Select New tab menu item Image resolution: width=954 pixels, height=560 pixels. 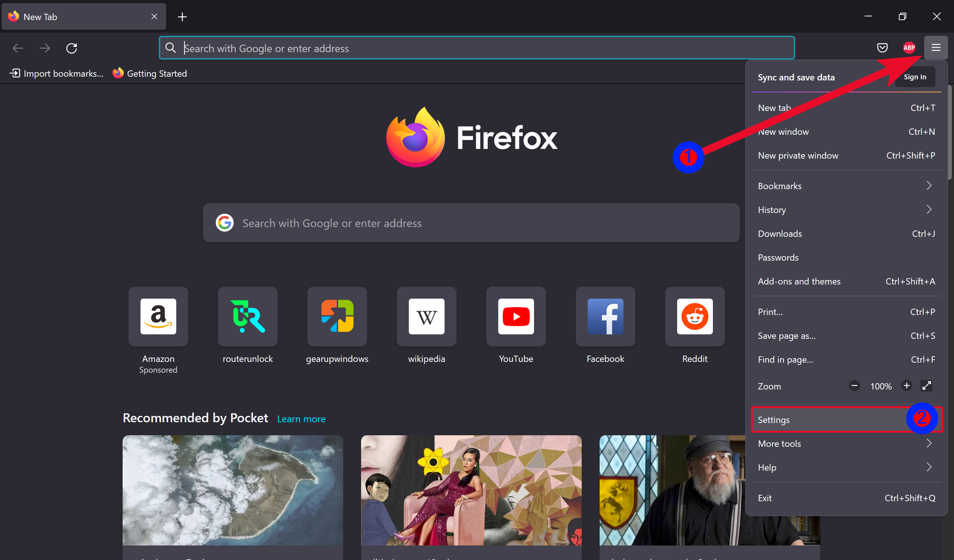[x=846, y=108]
